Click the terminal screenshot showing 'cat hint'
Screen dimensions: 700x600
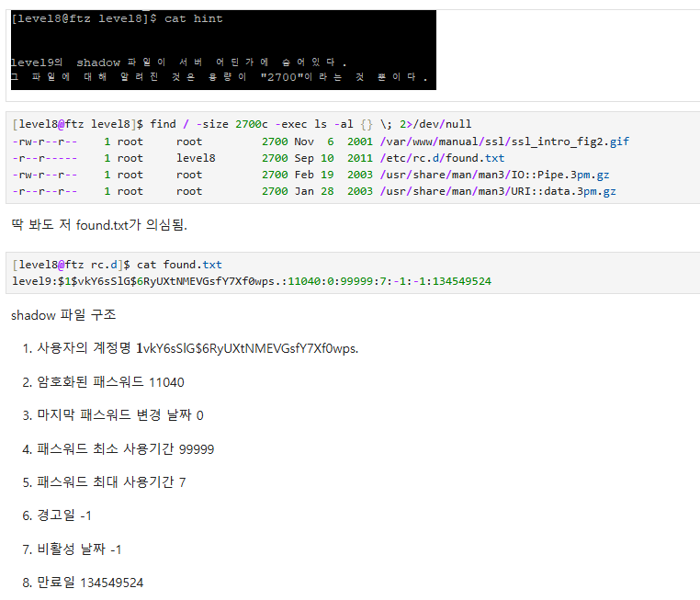click(x=223, y=50)
